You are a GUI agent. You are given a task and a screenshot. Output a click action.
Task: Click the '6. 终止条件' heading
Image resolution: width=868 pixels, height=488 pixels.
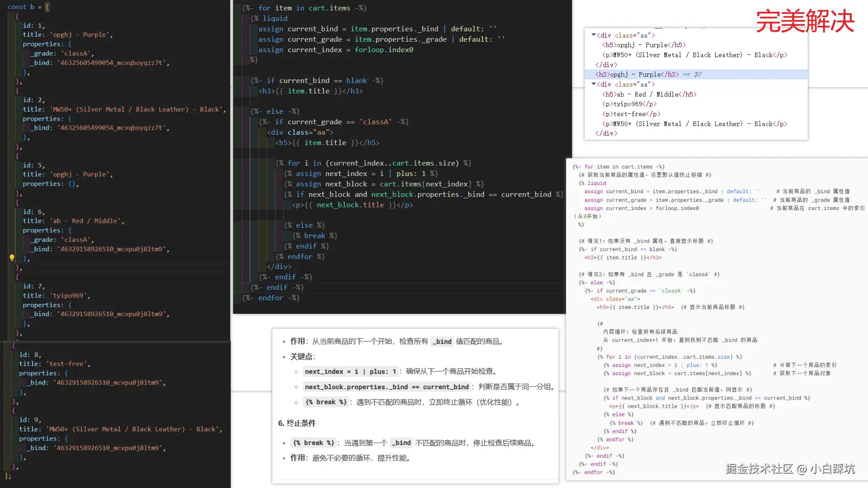[297, 423]
